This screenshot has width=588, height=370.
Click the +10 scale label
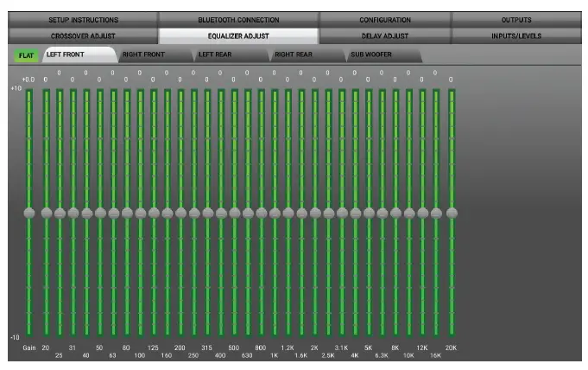click(x=16, y=89)
